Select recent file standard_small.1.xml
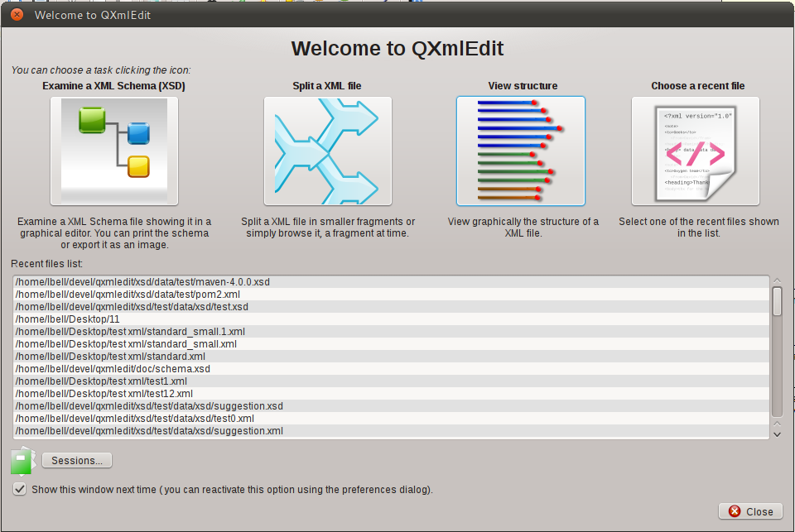Image resolution: width=795 pixels, height=532 pixels. (x=391, y=331)
